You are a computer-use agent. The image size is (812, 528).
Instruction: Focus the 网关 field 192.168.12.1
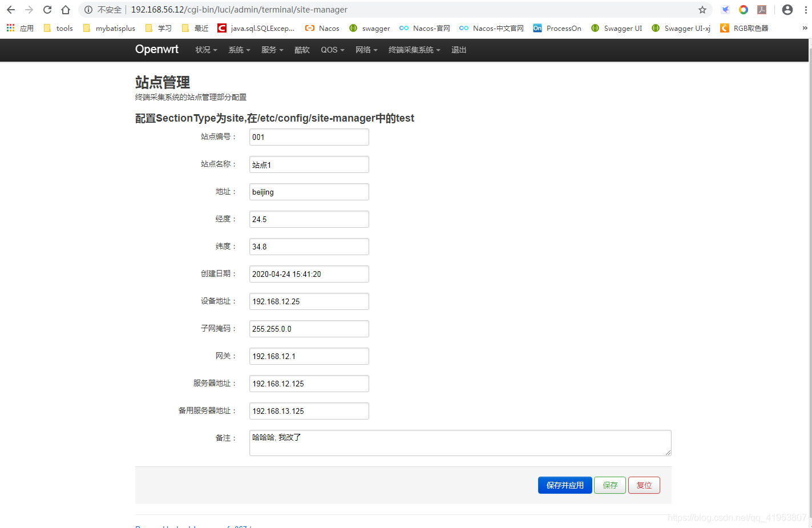click(309, 356)
